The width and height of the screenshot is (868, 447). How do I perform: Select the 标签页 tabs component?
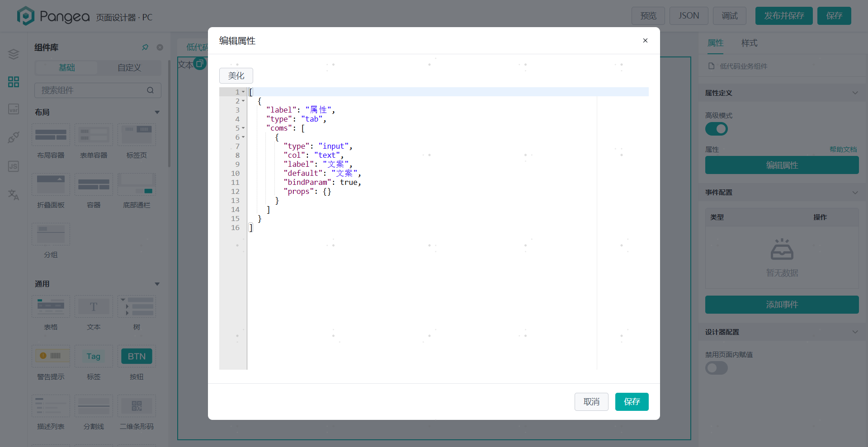click(137, 141)
